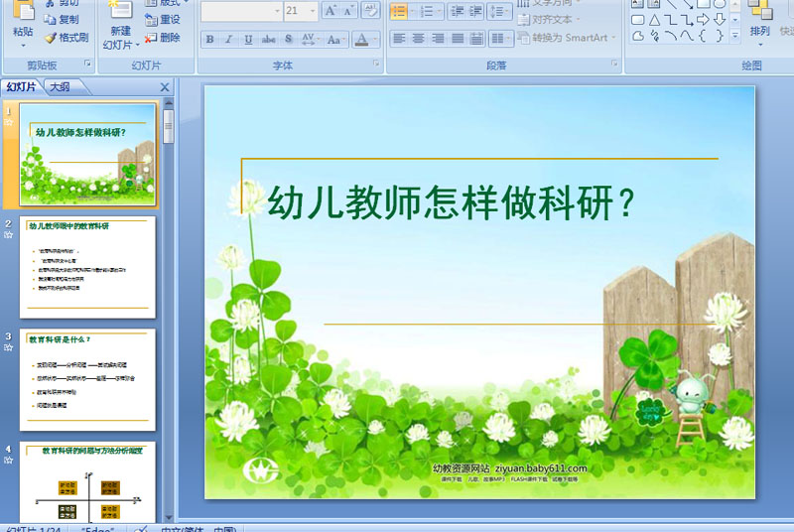Click the increase font size icon
The width and height of the screenshot is (794, 532).
click(331, 11)
